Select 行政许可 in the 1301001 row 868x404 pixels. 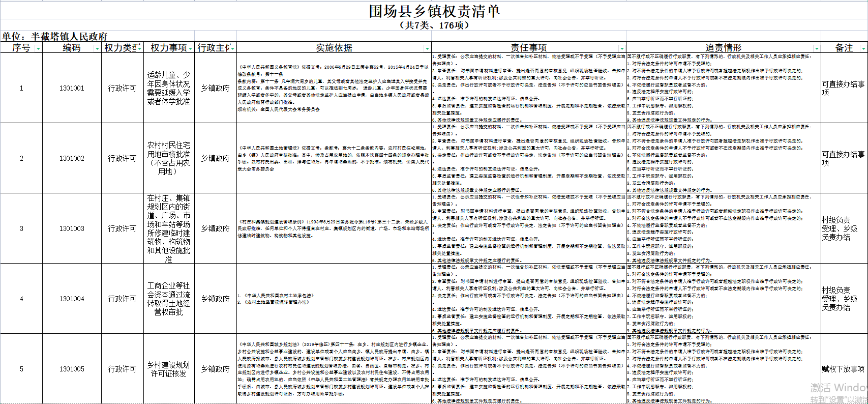tap(123, 88)
